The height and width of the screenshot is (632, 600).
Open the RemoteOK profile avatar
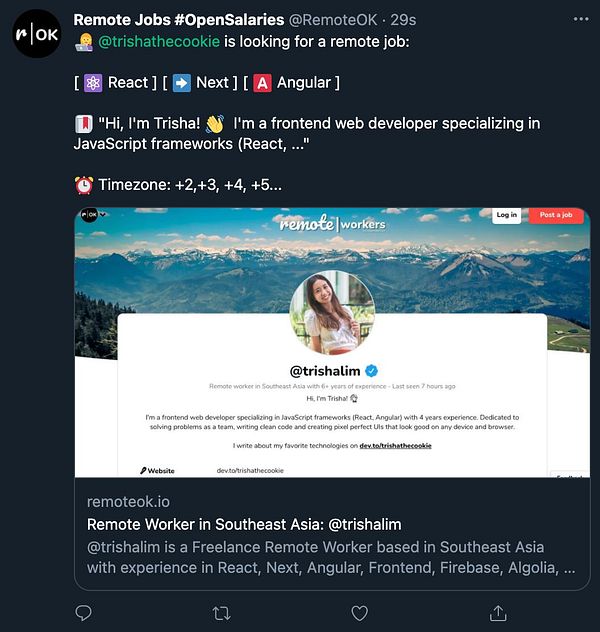(37, 34)
